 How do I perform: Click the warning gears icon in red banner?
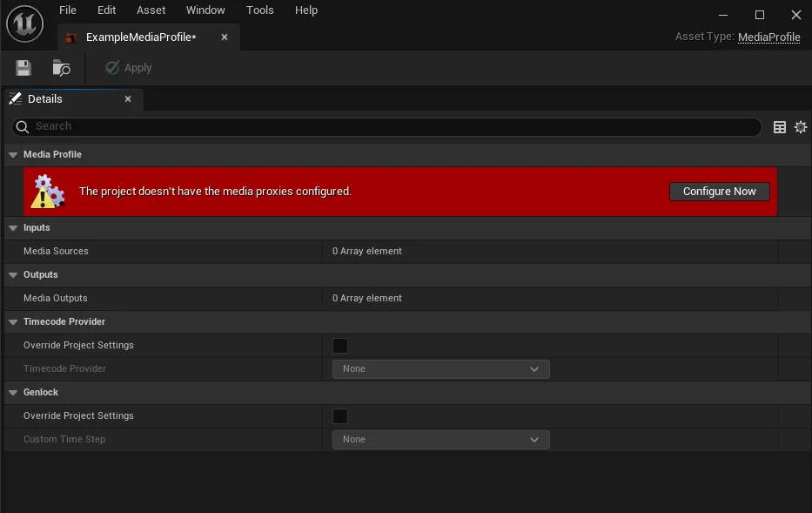pyautogui.click(x=48, y=192)
